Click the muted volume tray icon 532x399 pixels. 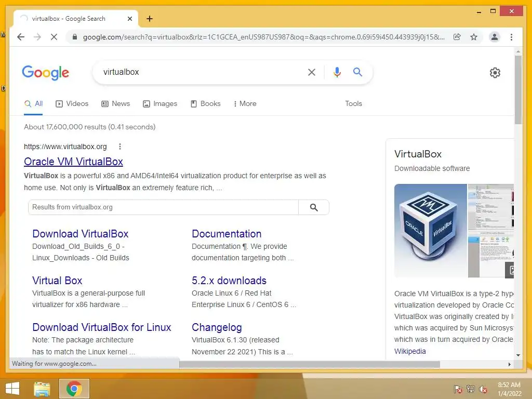[x=483, y=389]
